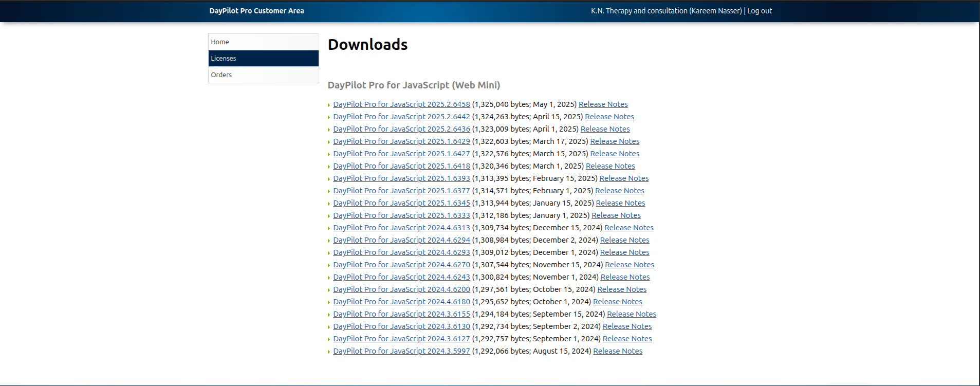Open Release Notes for the October 15, 2024 build
The height and width of the screenshot is (386, 980).
(x=622, y=289)
